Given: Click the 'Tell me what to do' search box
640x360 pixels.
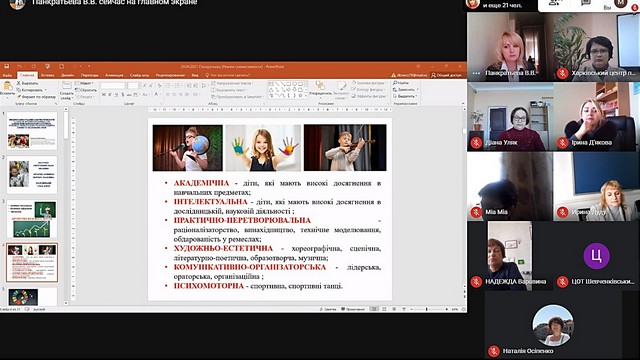Looking at the screenshot, I should (228, 75).
